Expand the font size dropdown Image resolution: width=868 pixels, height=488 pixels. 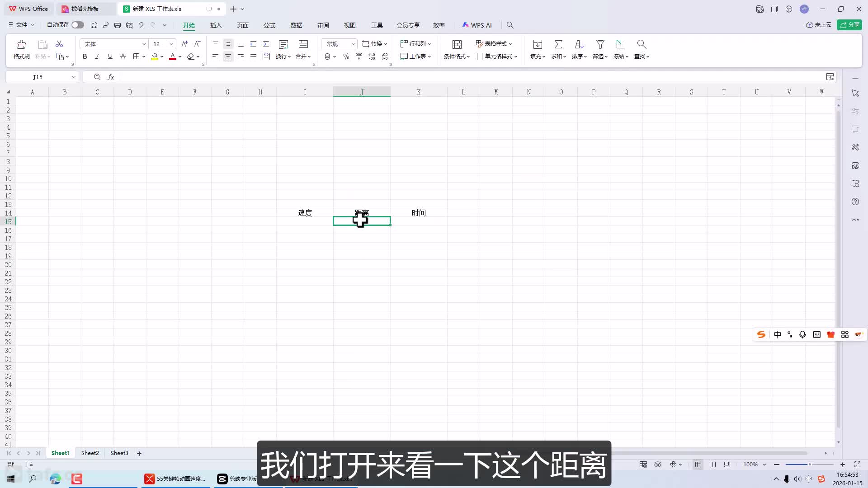pyautogui.click(x=171, y=44)
